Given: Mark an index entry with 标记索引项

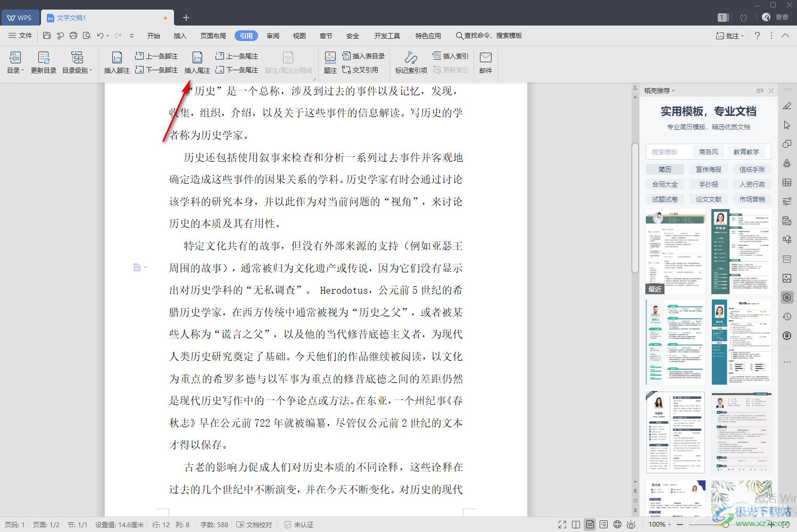Looking at the screenshot, I should click(411, 63).
